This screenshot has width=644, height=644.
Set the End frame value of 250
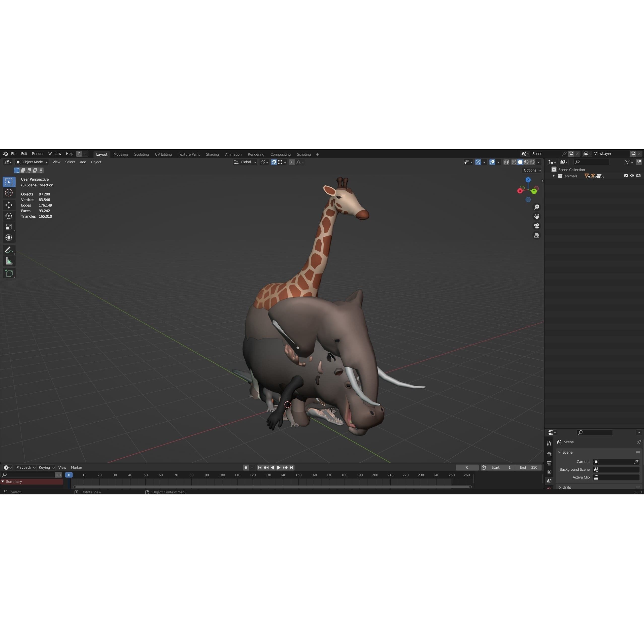pyautogui.click(x=528, y=467)
